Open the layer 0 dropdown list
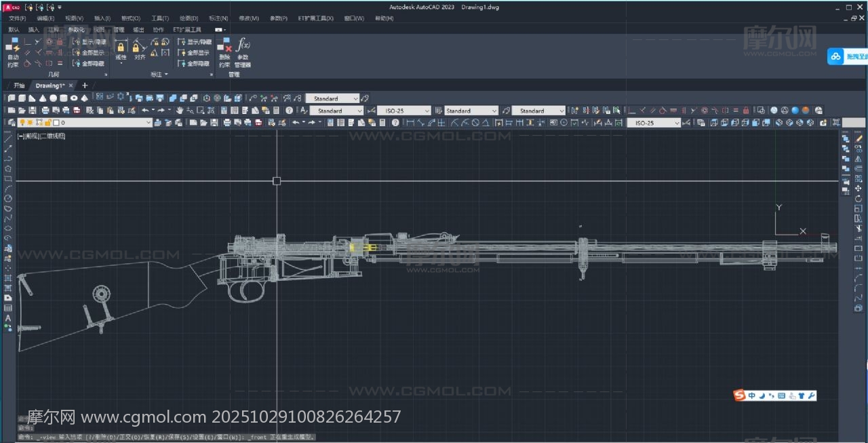The height and width of the screenshot is (443, 868). coord(149,123)
